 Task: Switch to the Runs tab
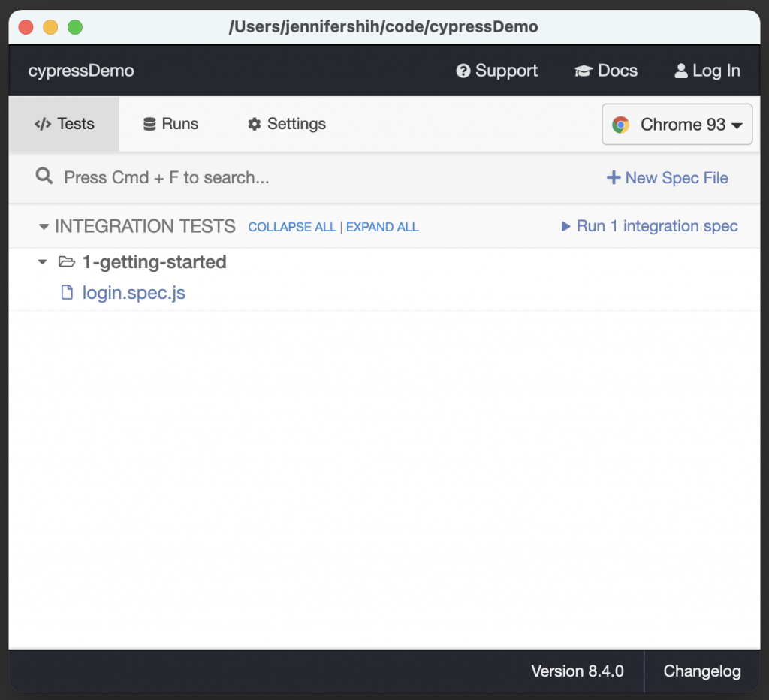(170, 124)
